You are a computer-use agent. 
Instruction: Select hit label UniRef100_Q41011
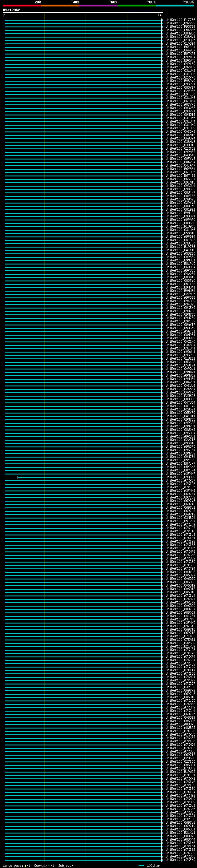pyautogui.click(x=180, y=416)
